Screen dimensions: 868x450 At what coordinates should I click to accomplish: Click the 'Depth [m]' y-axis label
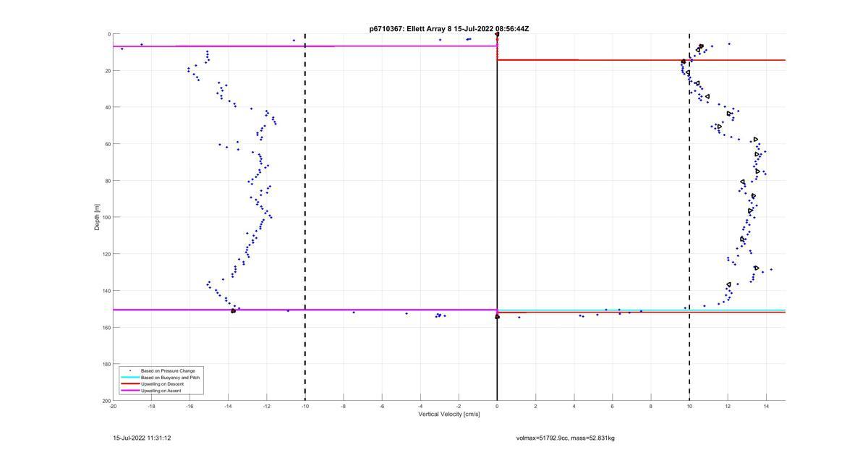[96, 217]
